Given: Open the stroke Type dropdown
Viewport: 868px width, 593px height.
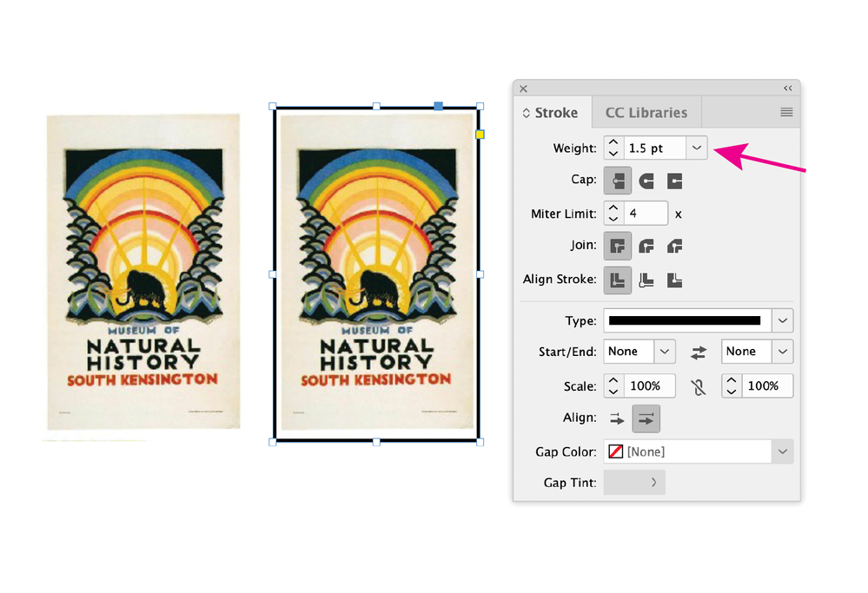Looking at the screenshot, I should coord(782,320).
